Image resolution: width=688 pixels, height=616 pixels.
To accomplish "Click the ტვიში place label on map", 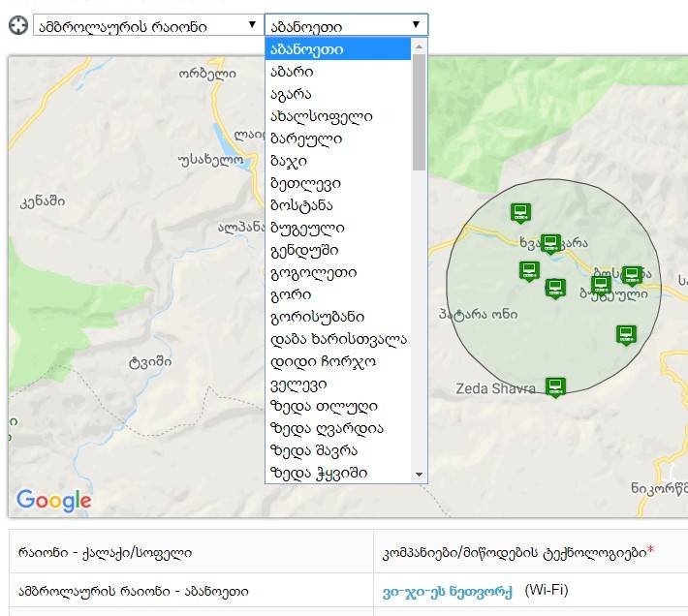I will click(149, 362).
